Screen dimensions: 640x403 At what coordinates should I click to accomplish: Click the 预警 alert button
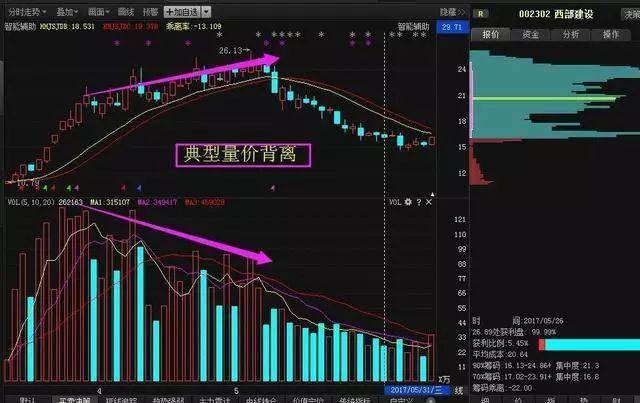point(151,12)
